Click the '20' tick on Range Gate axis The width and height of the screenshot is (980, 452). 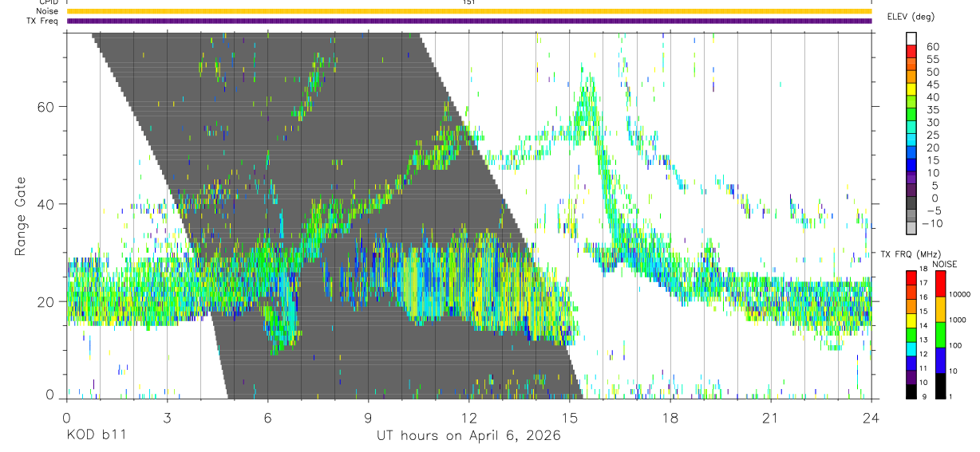point(45,301)
